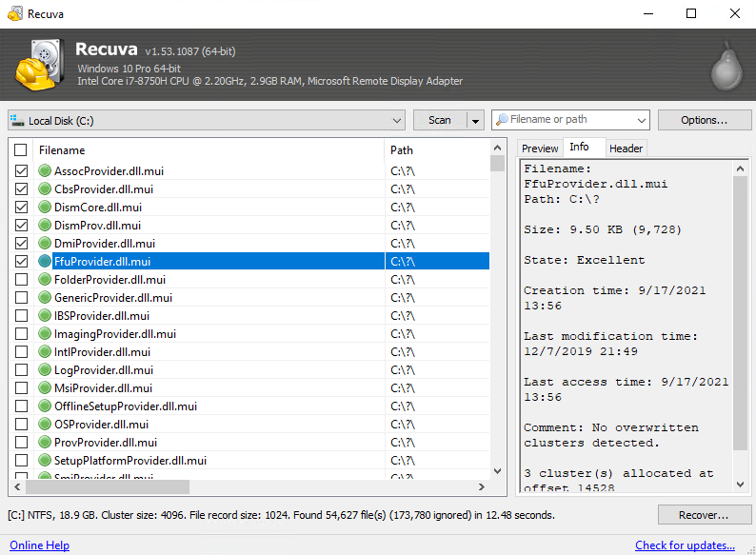
Task: Click the green state icon of GenericProvider.dll.mui
Action: click(45, 298)
